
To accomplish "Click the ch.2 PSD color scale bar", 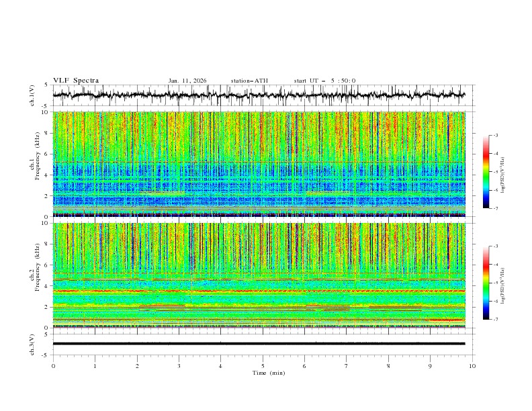I will click(x=486, y=283).
